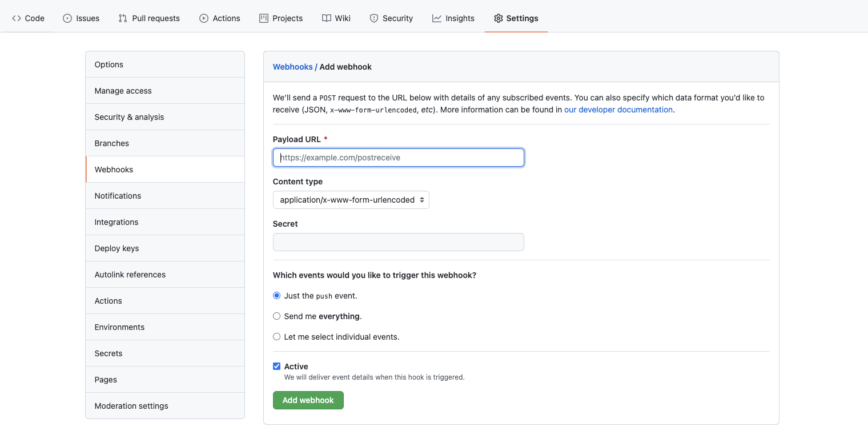868x439 pixels.
Task: Select 'Just the push event' radio button
Action: pyautogui.click(x=277, y=296)
